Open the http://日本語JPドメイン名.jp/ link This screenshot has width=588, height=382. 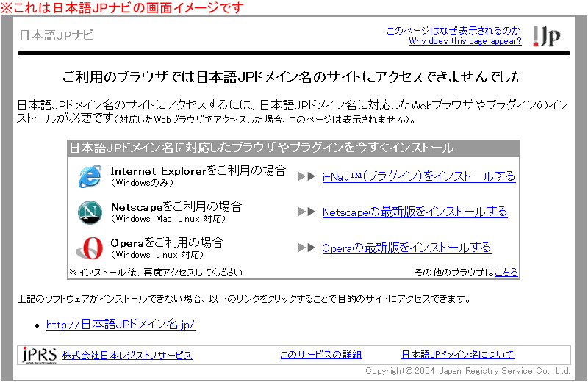pos(121,324)
